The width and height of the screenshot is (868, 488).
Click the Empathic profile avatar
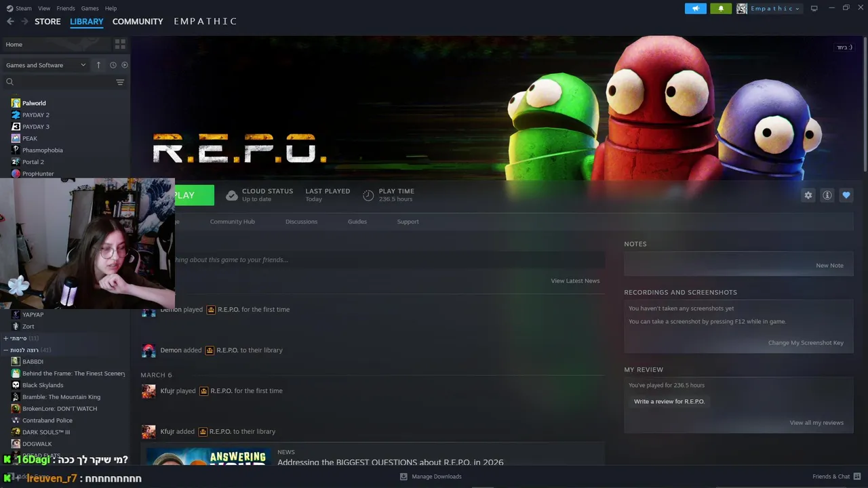pos(742,8)
